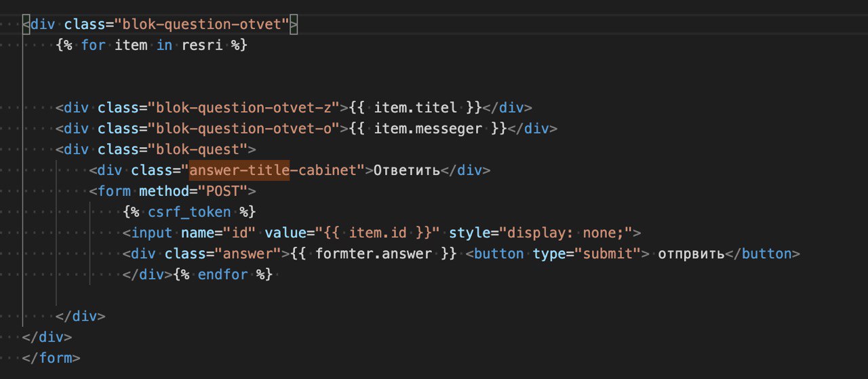This screenshot has height=379, width=868.
Task: Click the word отпрвить in the button
Action: coord(691,254)
